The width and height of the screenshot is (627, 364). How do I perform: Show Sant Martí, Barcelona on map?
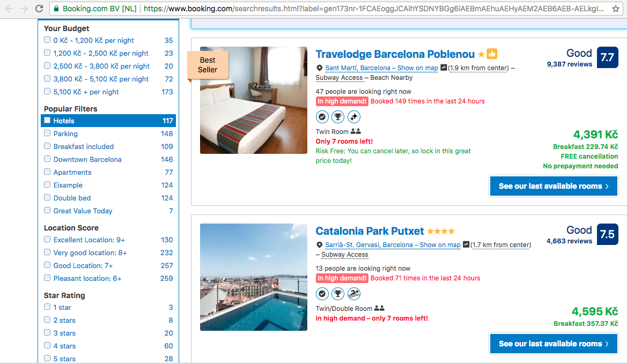coord(381,68)
